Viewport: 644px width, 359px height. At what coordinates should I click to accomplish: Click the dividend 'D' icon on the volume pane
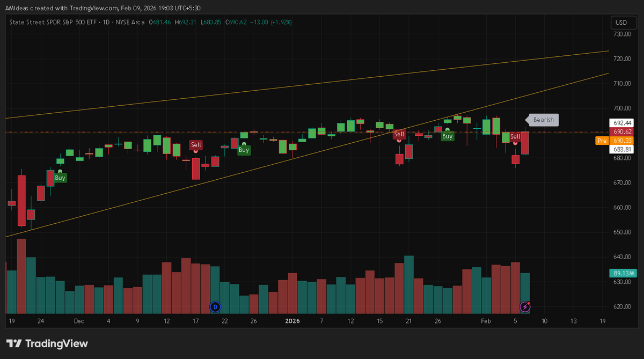215,307
